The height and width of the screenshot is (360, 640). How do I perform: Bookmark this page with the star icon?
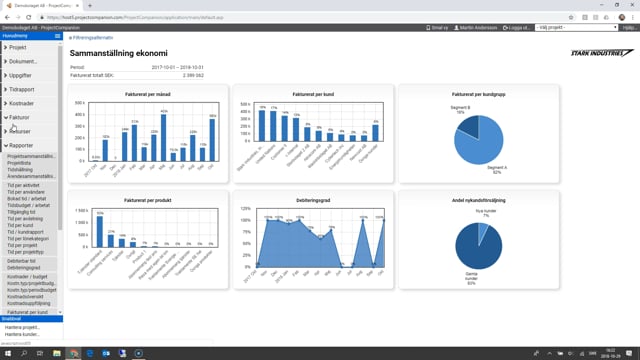tap(571, 18)
